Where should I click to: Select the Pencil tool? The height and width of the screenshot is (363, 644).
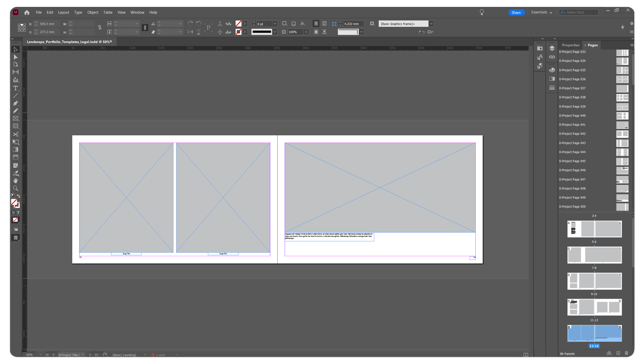pos(15,111)
